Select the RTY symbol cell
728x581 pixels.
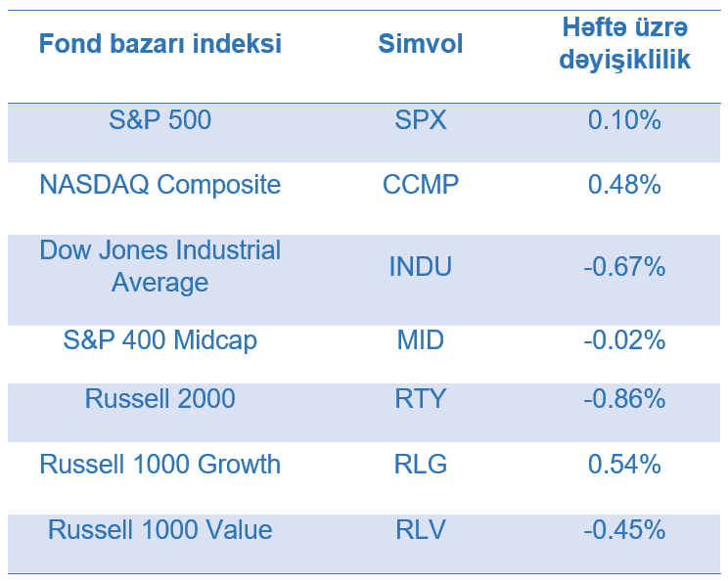click(421, 399)
